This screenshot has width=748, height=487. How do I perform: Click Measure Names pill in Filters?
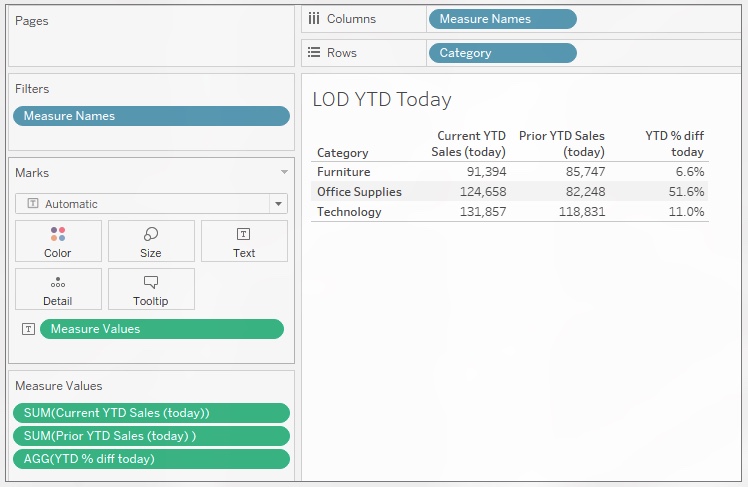click(151, 116)
